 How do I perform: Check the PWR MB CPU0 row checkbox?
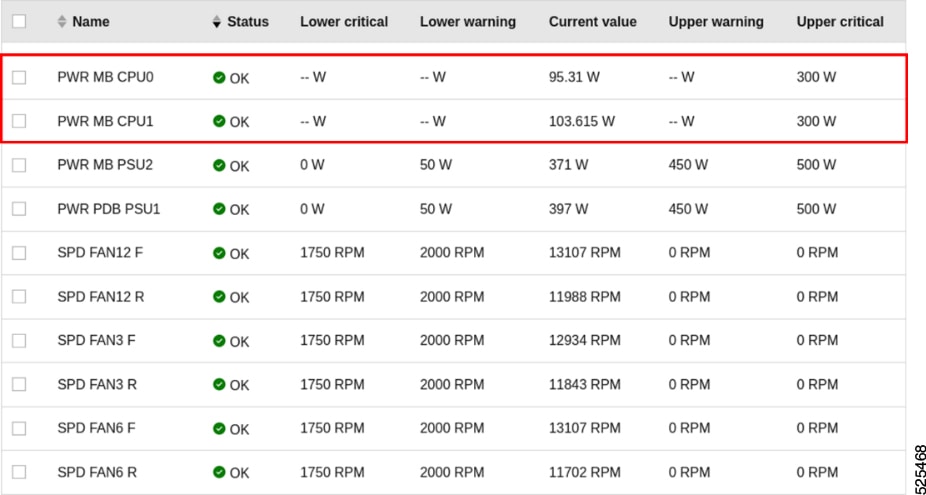19,77
